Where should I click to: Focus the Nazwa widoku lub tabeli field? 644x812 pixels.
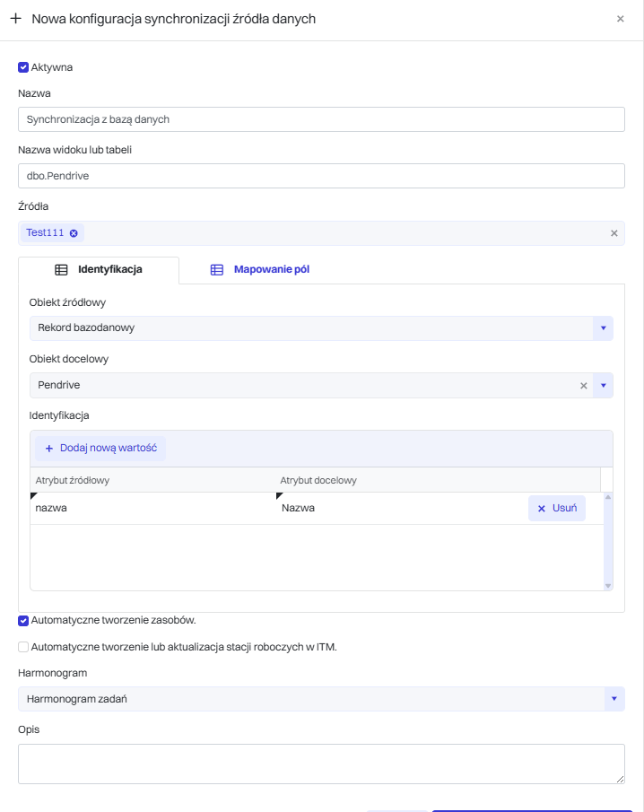321,176
